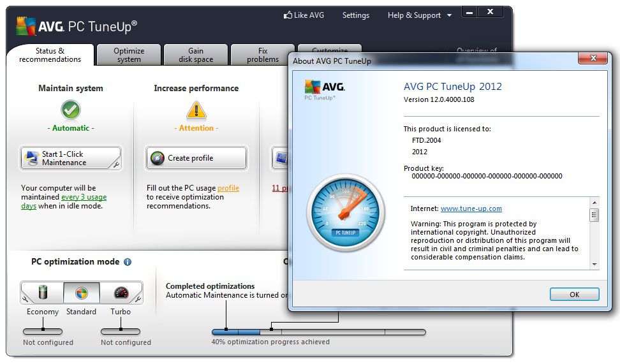The width and height of the screenshot is (620, 364).
Task: Click the Warning copyright notice text
Action: tap(494, 240)
